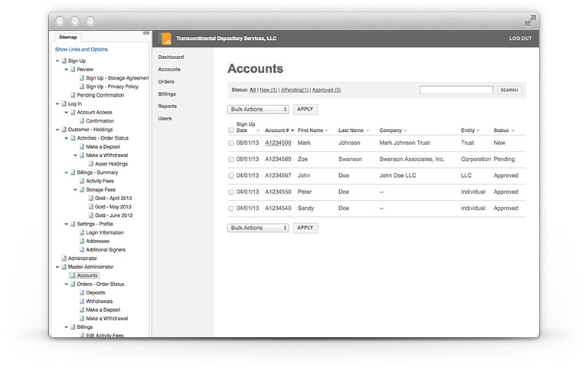This screenshot has width=588, height=368.
Task: Click the page icon next to Addresses
Action: point(82,241)
